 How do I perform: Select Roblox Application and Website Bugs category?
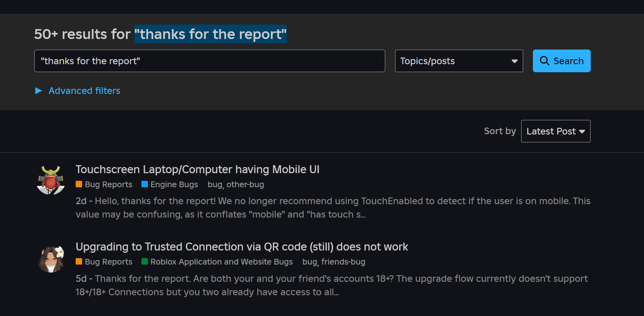point(221,262)
